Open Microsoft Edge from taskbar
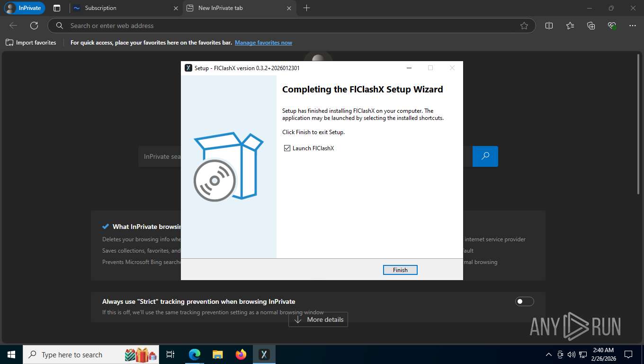The height and width of the screenshot is (364, 644). (x=195, y=355)
